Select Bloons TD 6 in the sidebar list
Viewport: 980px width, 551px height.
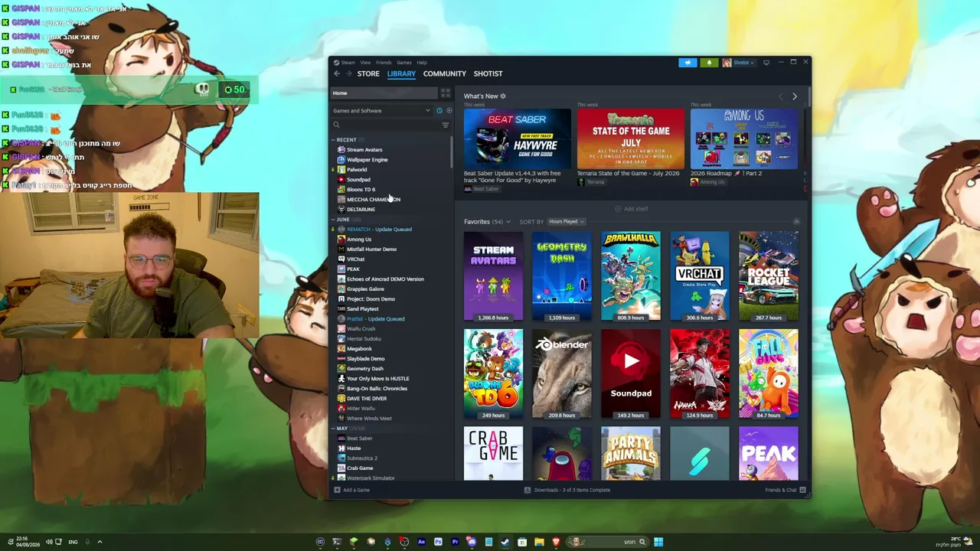point(361,190)
